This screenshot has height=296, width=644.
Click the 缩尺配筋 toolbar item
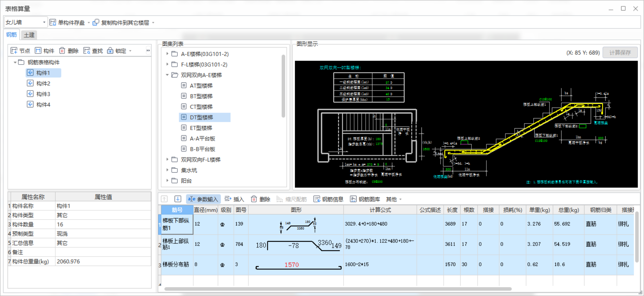pos(292,199)
